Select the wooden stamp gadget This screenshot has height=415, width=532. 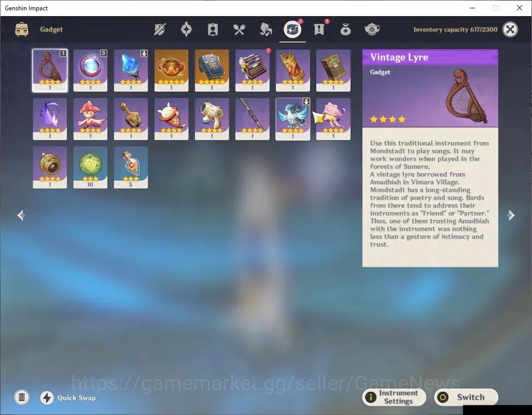[131, 119]
